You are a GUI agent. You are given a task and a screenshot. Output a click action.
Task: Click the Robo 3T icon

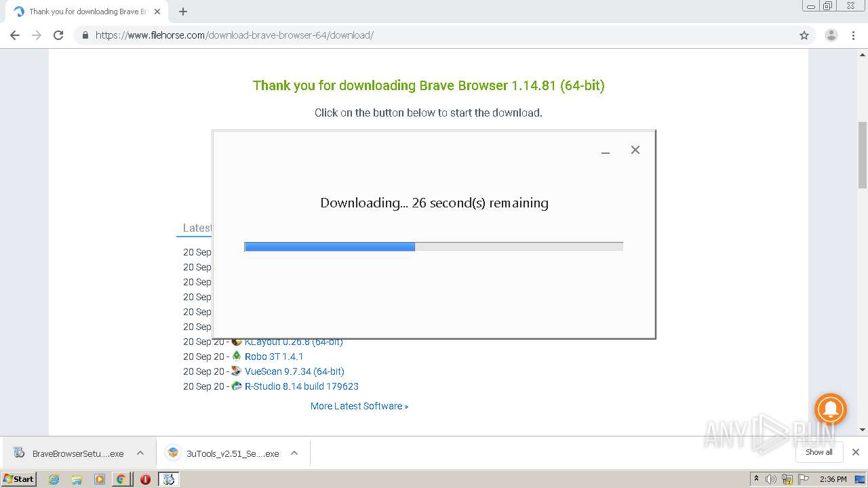[237, 356]
